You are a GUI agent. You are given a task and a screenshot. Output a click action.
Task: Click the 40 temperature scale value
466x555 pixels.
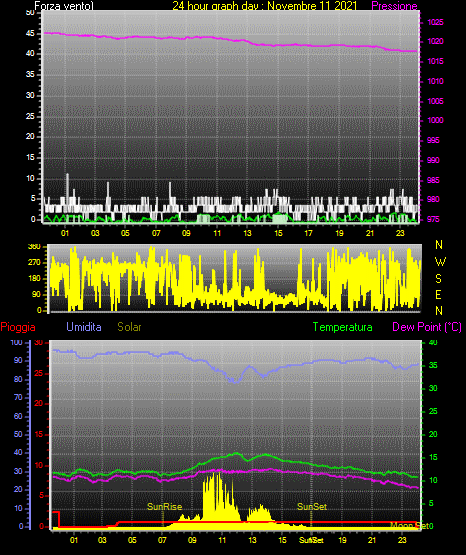(x=433, y=343)
